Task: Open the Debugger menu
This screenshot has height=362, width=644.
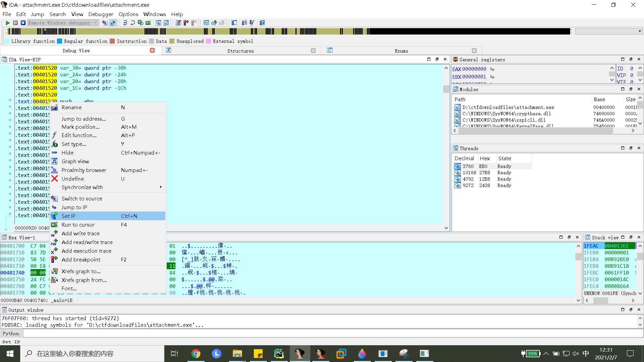Action: [x=101, y=14]
